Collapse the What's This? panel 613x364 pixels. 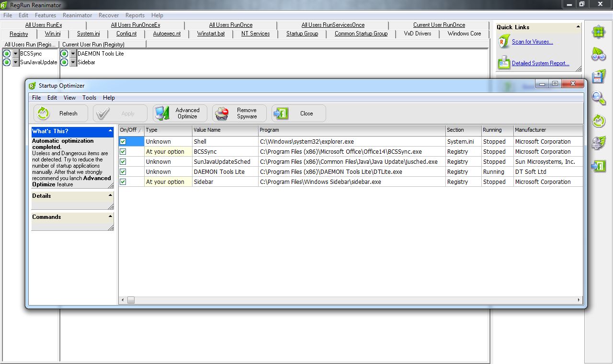coord(110,131)
